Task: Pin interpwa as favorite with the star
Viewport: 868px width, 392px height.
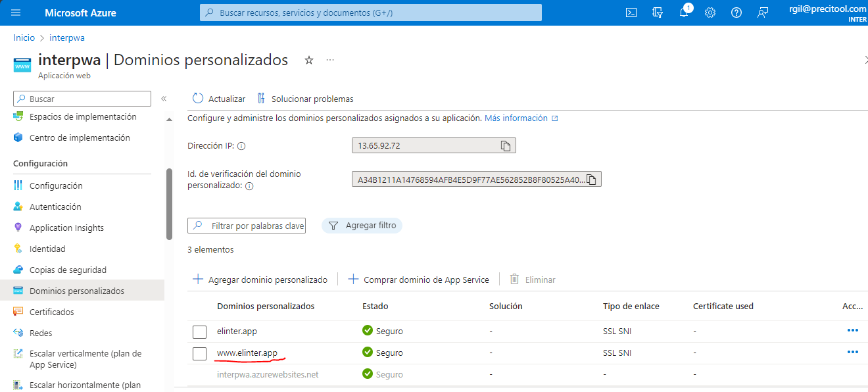Action: [309, 60]
